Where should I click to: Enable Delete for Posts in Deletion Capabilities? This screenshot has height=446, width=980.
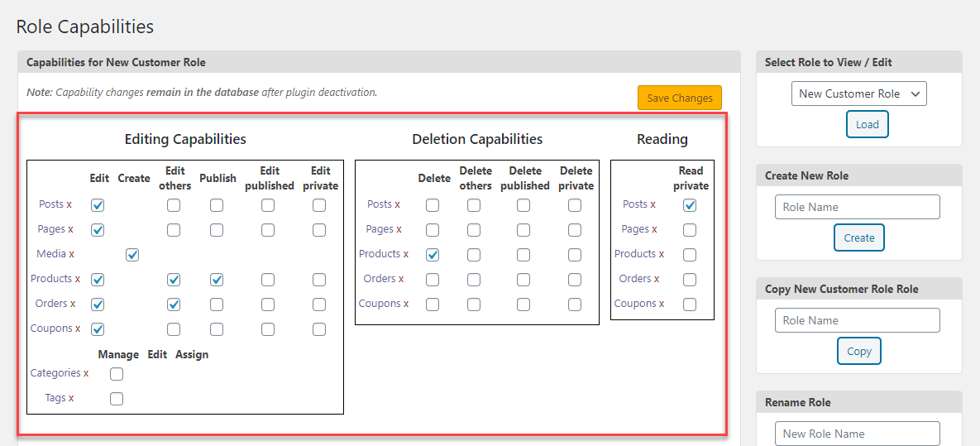[x=433, y=205]
